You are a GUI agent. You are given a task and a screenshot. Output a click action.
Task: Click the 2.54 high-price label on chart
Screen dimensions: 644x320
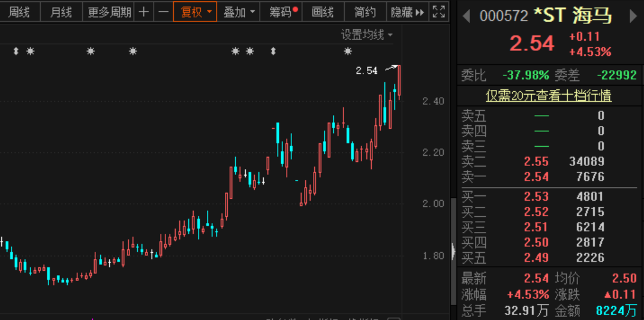pos(366,71)
